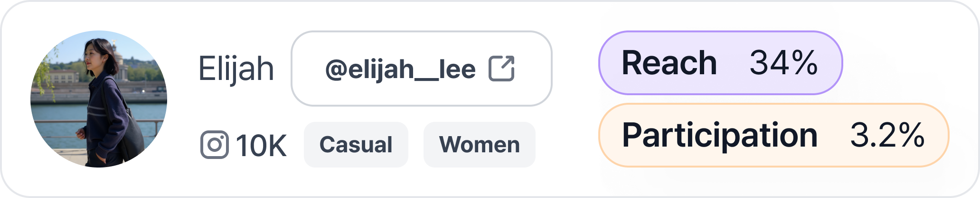This screenshot has height=198, width=980.
Task: Select the Women tag chip
Action: tap(479, 145)
